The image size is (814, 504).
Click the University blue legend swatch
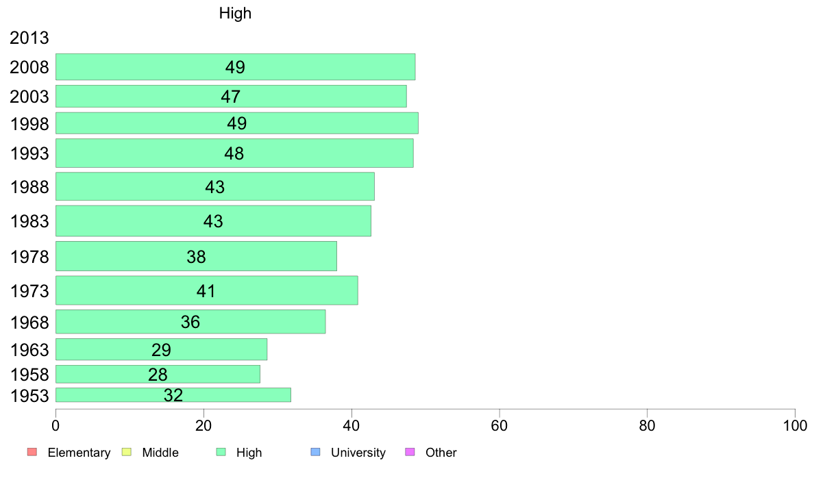pyautogui.click(x=315, y=452)
